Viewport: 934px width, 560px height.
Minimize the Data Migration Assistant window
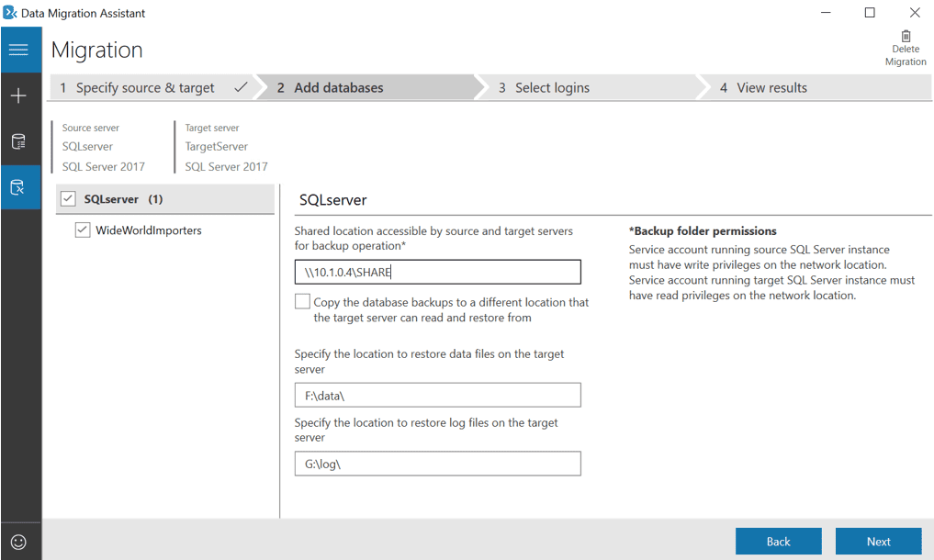coord(826,13)
